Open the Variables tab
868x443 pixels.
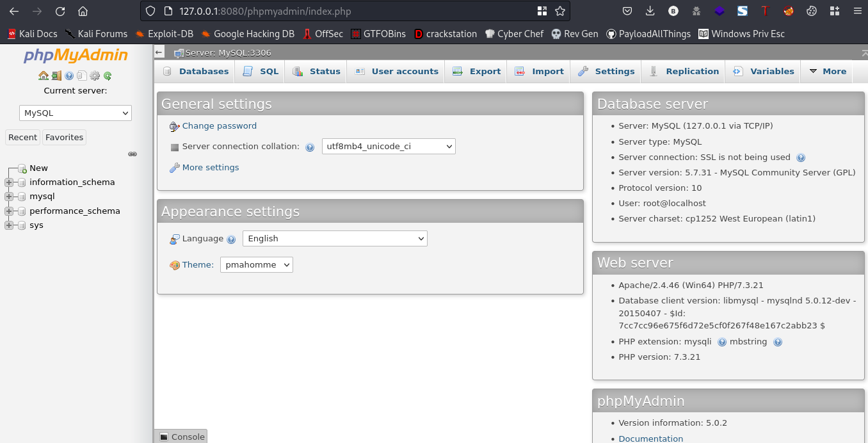(763, 71)
